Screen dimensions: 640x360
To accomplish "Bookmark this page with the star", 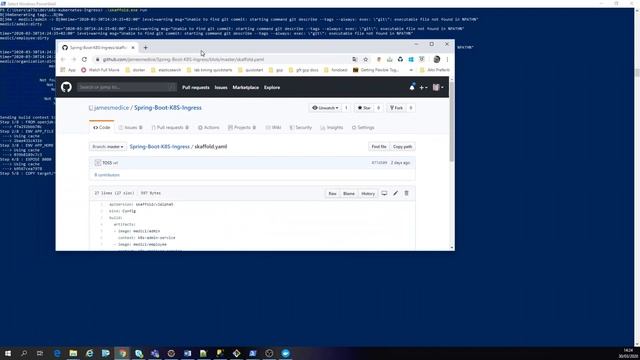I will click(x=366, y=59).
